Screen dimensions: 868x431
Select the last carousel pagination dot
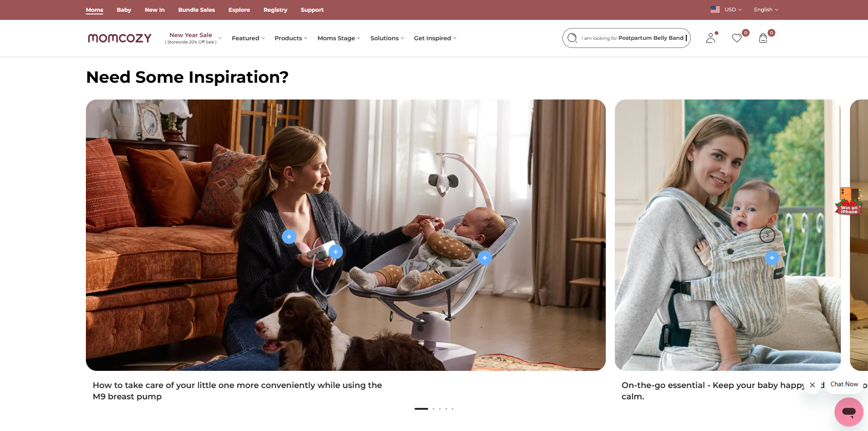tap(452, 409)
